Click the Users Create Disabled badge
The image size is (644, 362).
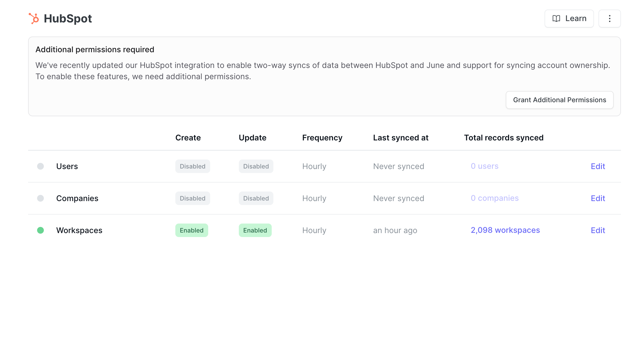[x=192, y=166]
